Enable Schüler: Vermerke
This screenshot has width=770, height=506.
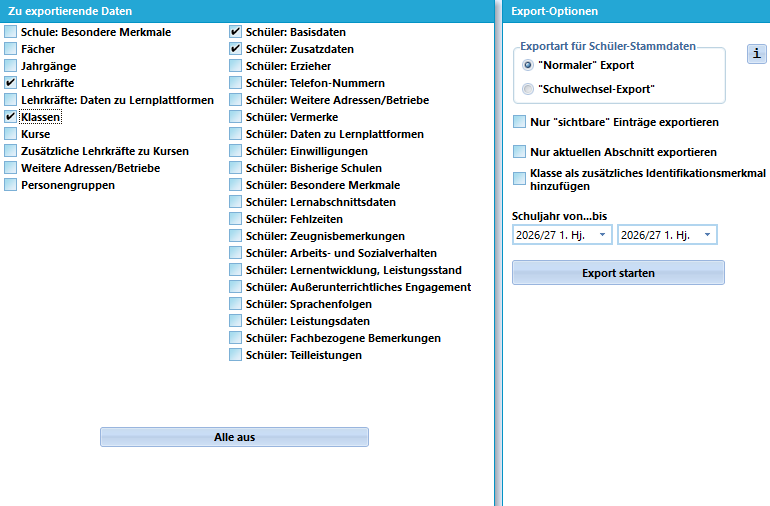click(235, 117)
